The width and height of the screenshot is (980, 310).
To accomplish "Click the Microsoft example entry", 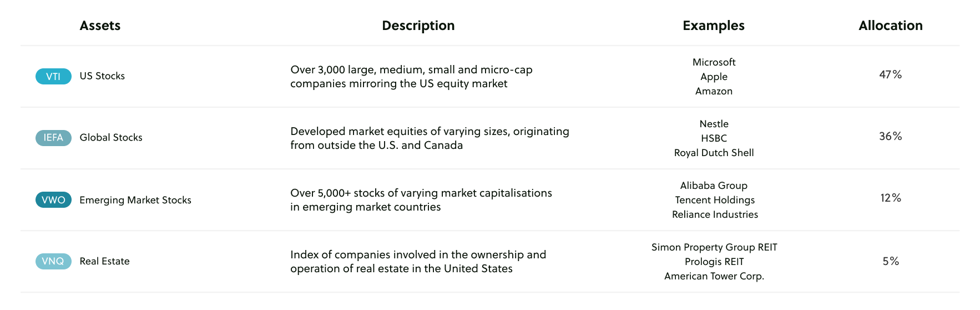I will coord(714,62).
